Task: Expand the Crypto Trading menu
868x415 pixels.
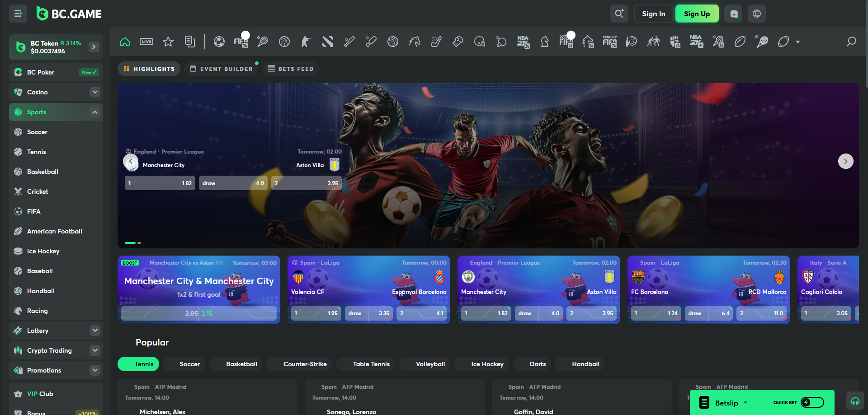Action: coord(94,350)
